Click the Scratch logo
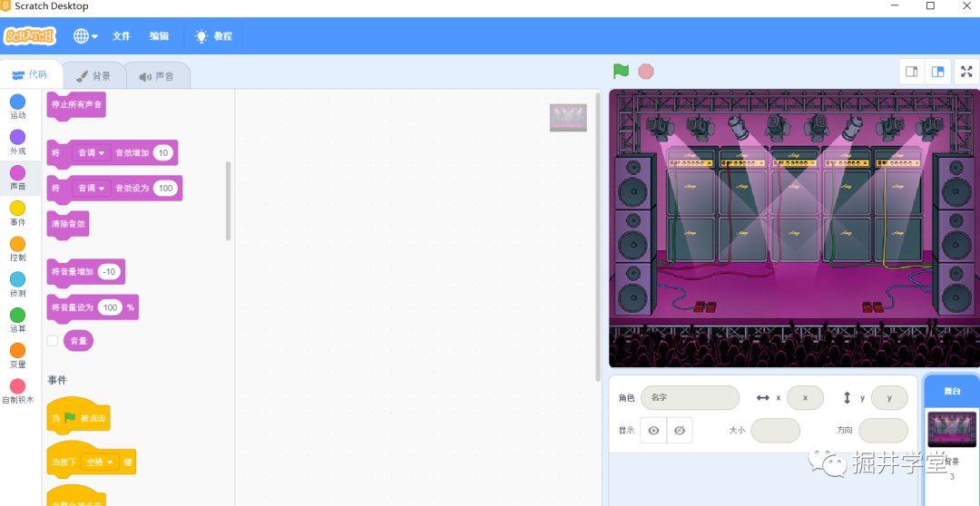This screenshot has width=980, height=506. 30,36
